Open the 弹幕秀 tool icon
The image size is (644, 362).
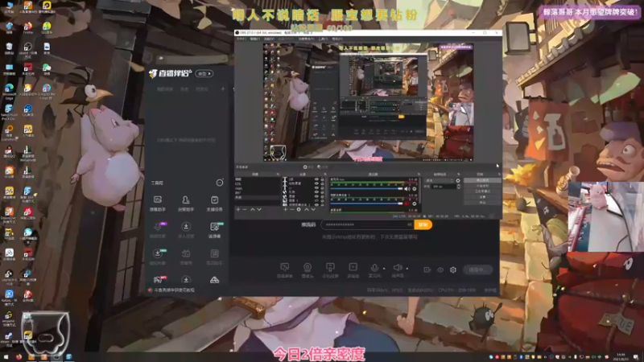tap(186, 257)
